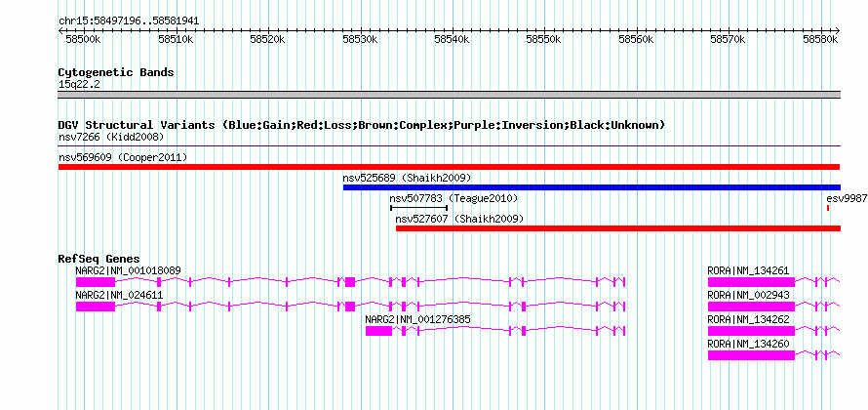Click the RORA|NM_134261 gene label
This screenshot has height=410, width=868.
(x=748, y=270)
